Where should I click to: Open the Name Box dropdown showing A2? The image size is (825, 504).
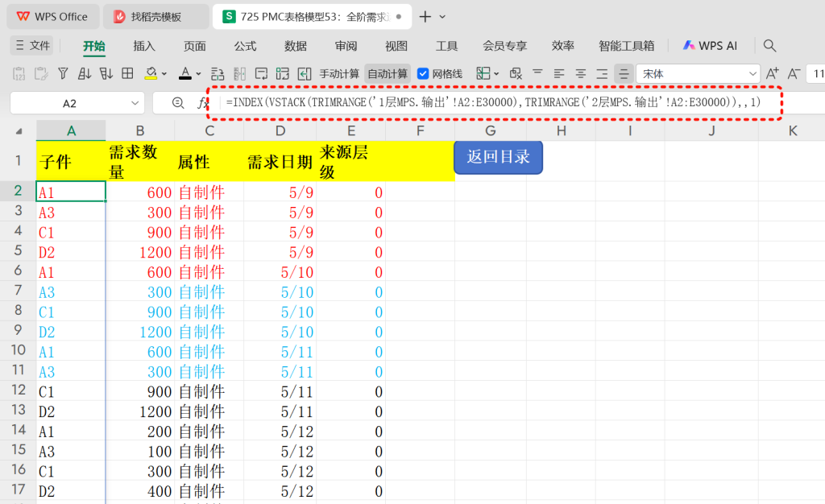tap(135, 103)
